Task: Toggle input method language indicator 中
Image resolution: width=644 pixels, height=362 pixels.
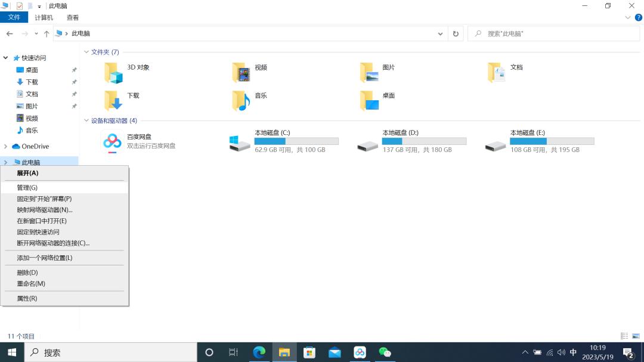Action: 573,352
